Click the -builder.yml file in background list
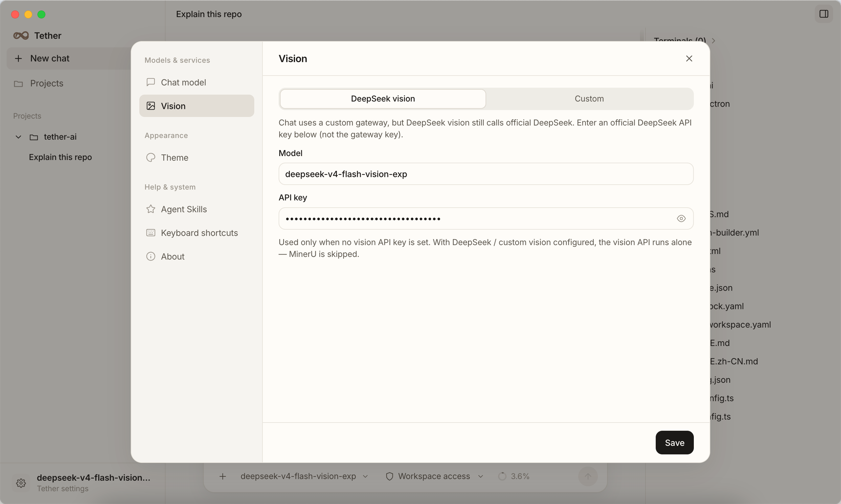Viewport: 841px width, 504px height. click(x=734, y=233)
